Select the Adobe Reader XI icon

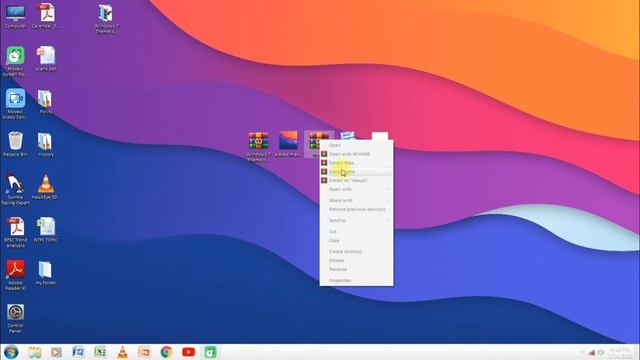(x=15, y=276)
